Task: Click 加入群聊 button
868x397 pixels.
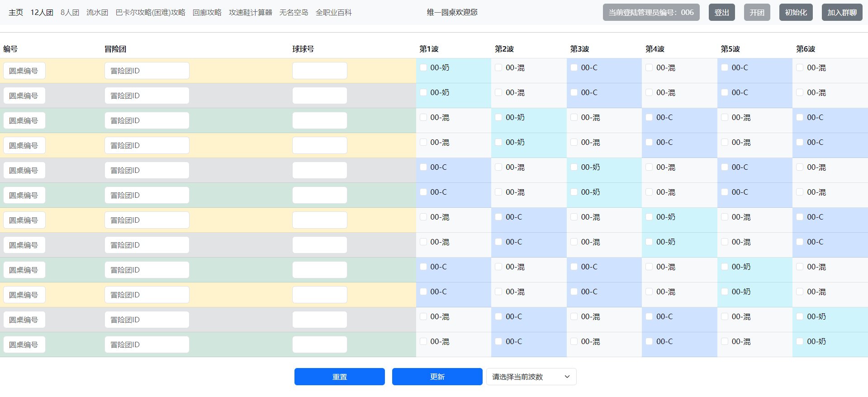Action: tap(842, 13)
